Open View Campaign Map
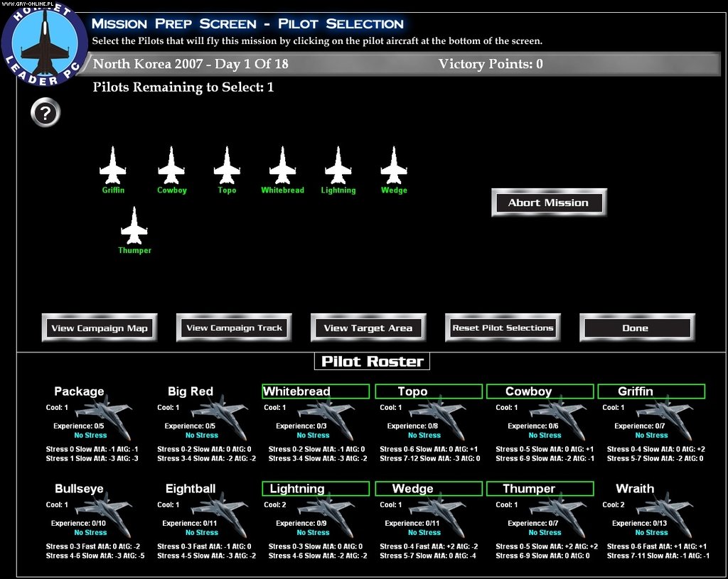The image size is (728, 579). point(99,327)
